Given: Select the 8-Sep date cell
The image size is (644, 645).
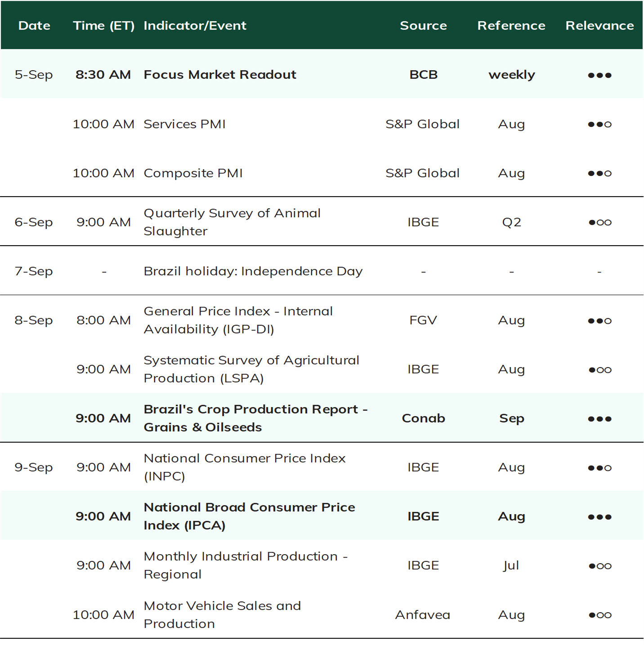Looking at the screenshot, I should point(34,320).
